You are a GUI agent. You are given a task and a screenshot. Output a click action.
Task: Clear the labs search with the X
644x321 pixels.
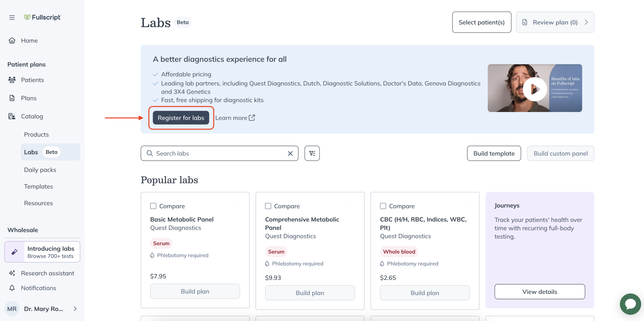pos(290,153)
